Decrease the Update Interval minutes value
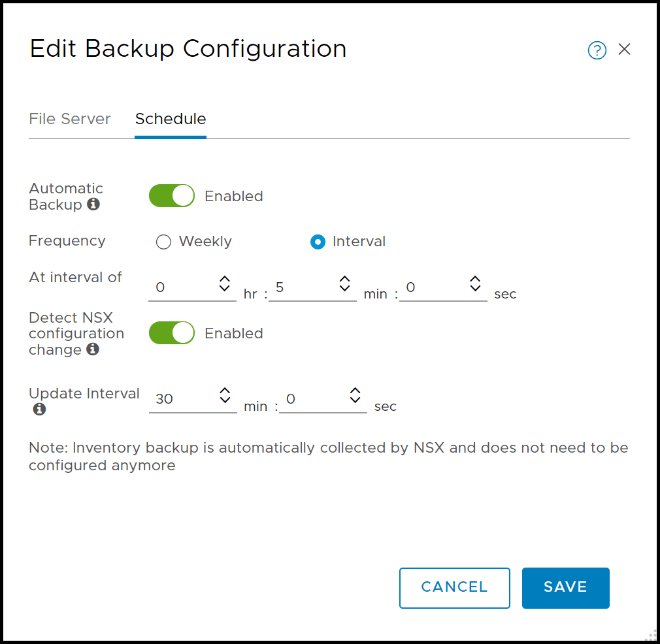Viewport: 660px width, 644px height. click(x=225, y=400)
